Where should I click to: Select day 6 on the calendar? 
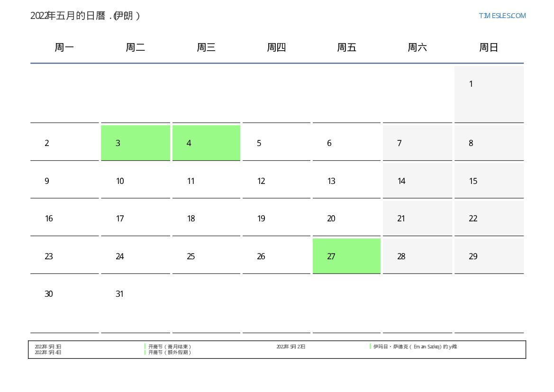tap(346, 143)
